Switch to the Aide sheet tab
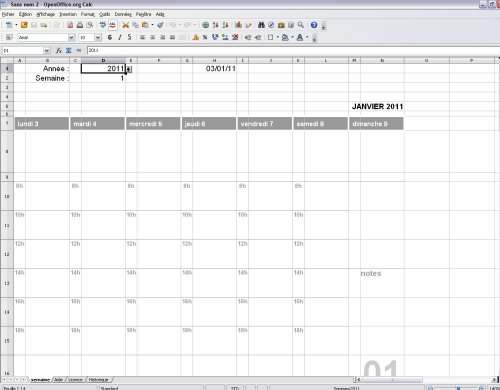The image size is (500, 390). click(59, 380)
